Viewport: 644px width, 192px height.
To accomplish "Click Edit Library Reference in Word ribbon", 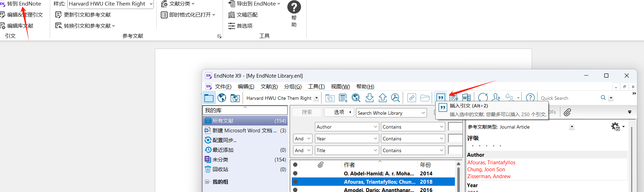I will click(x=17, y=26).
